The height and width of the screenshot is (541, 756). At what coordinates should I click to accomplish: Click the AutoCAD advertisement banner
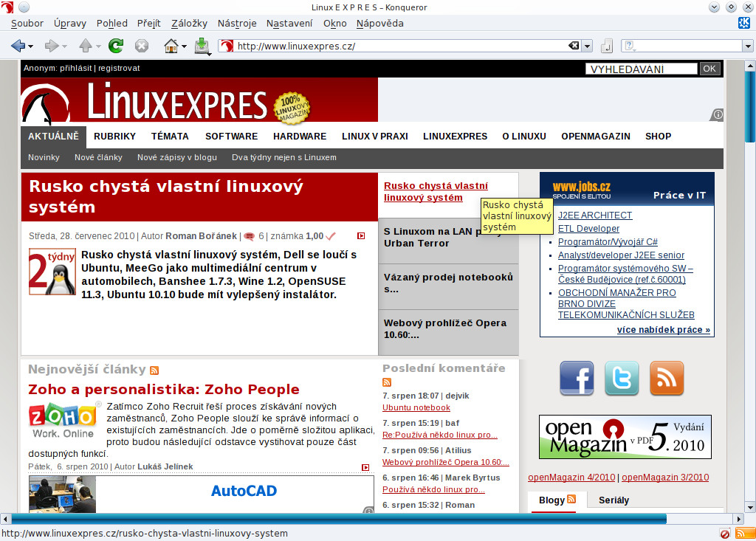coord(201,495)
